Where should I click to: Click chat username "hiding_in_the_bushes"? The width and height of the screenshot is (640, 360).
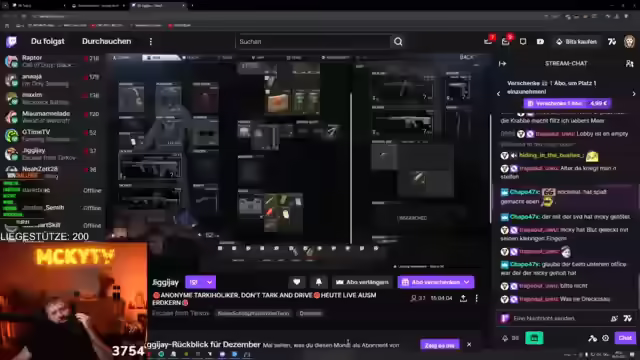pos(551,155)
